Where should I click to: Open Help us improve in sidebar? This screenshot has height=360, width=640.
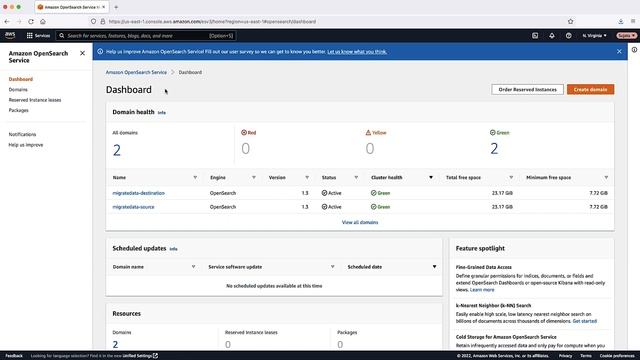click(26, 145)
